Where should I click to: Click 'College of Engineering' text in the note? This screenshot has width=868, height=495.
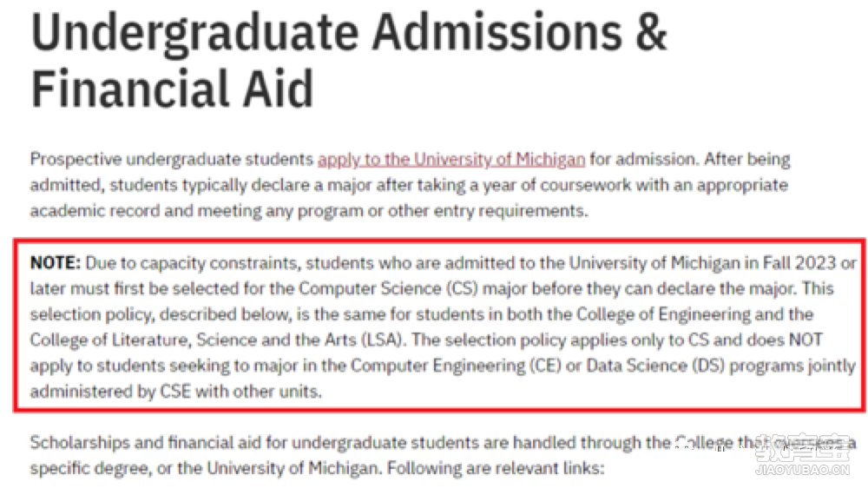(x=663, y=314)
